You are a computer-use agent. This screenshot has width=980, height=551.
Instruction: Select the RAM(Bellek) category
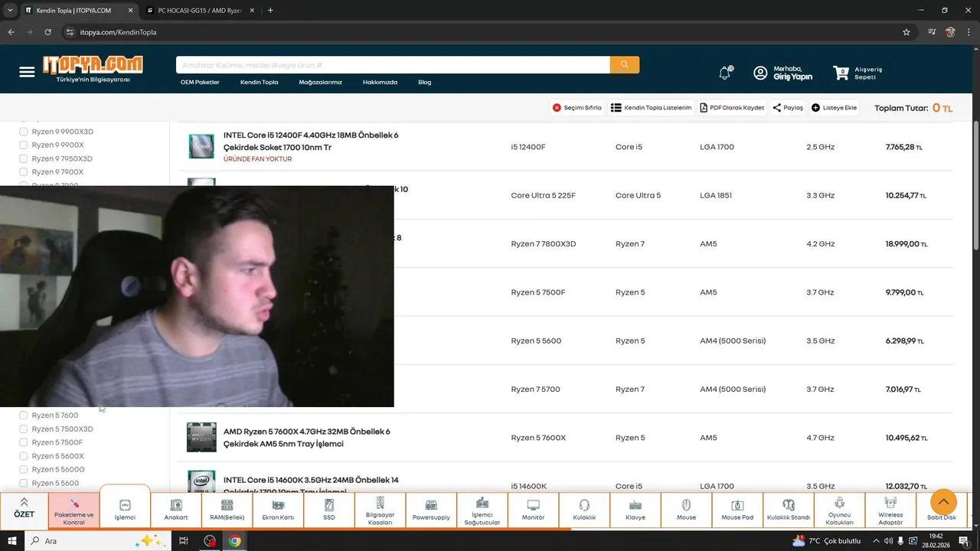click(227, 510)
